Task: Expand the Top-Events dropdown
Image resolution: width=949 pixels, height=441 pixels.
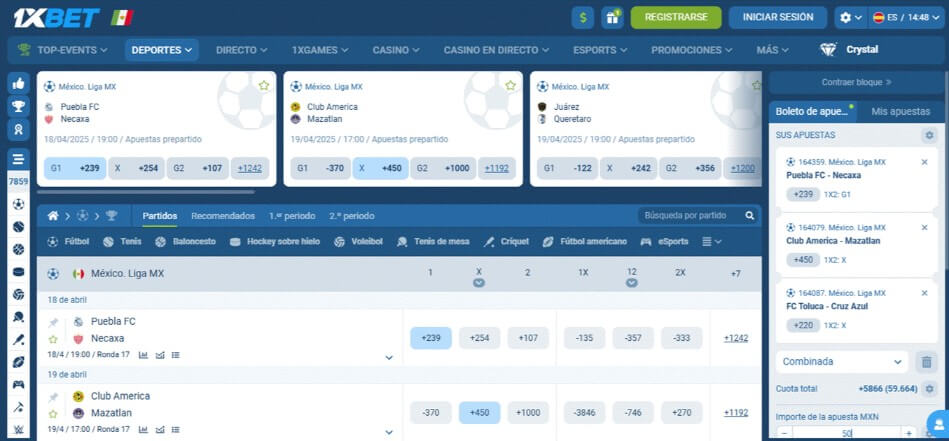Action: tap(63, 50)
